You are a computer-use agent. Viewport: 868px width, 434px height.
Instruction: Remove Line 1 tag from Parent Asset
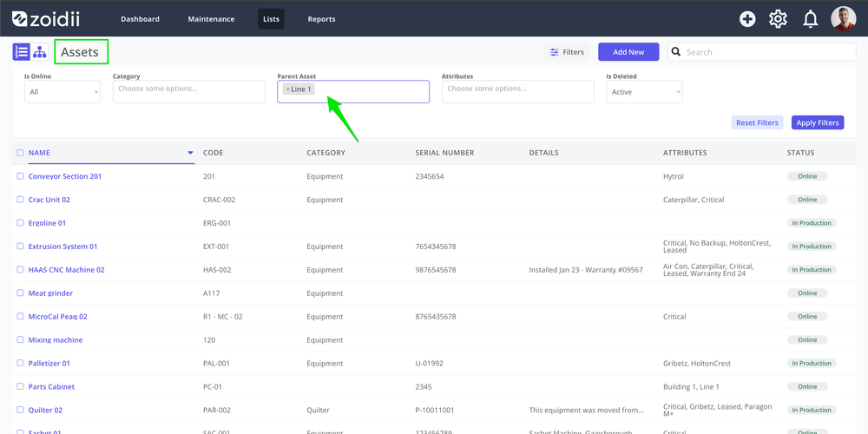coord(287,89)
